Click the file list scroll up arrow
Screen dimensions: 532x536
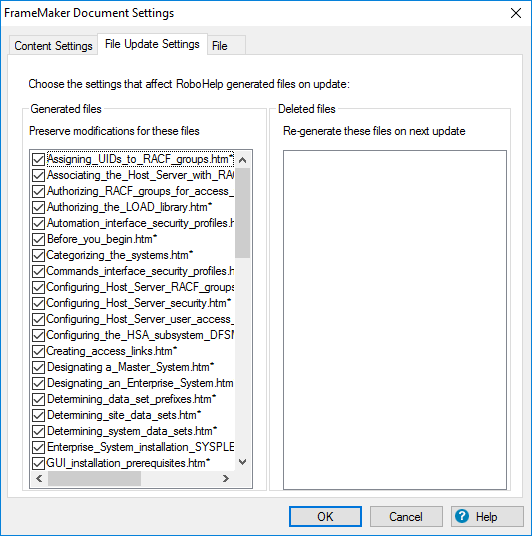242,160
